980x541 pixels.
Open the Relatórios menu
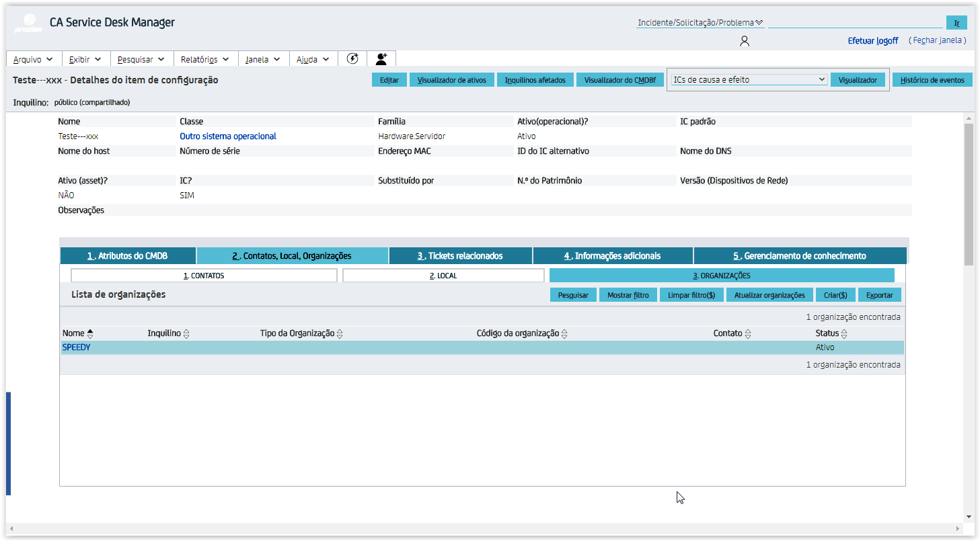(x=205, y=59)
